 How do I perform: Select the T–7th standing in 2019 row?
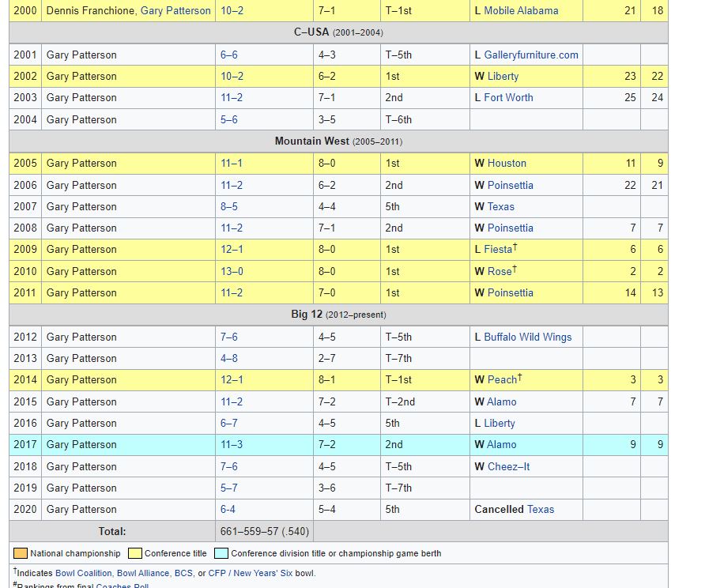coord(398,488)
